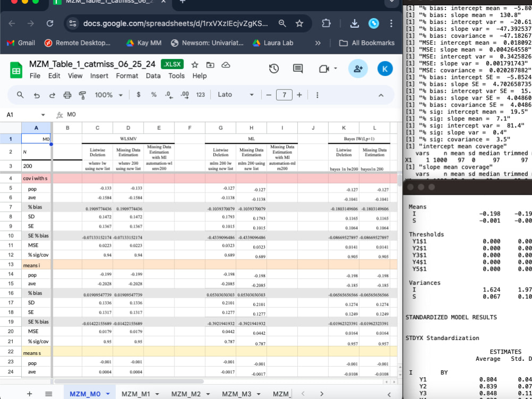
Task: Open the All Bookmarks folder
Action: pos(367,43)
